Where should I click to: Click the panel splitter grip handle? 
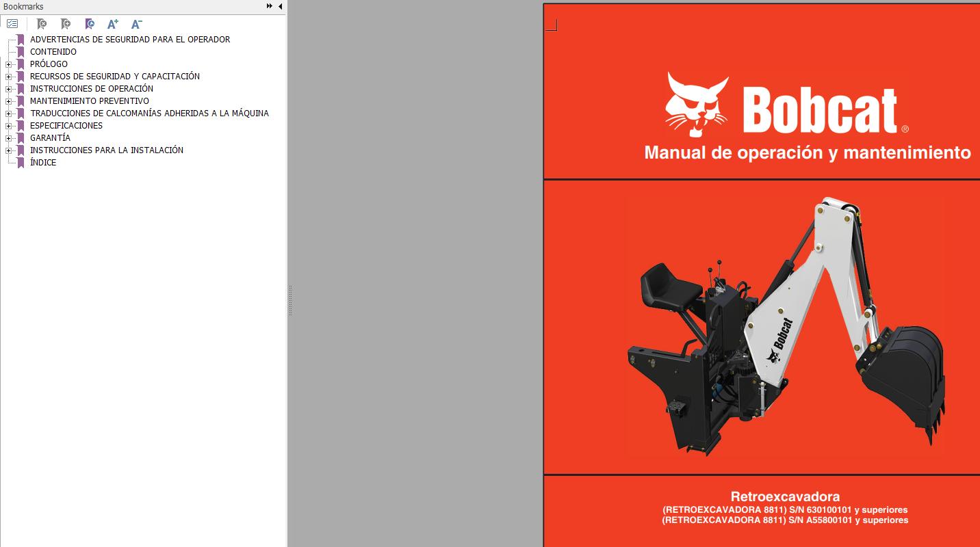[290, 299]
